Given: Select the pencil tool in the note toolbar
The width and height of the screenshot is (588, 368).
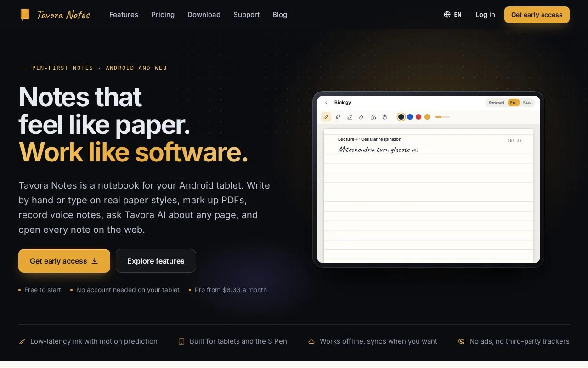Looking at the screenshot, I should pos(326,117).
